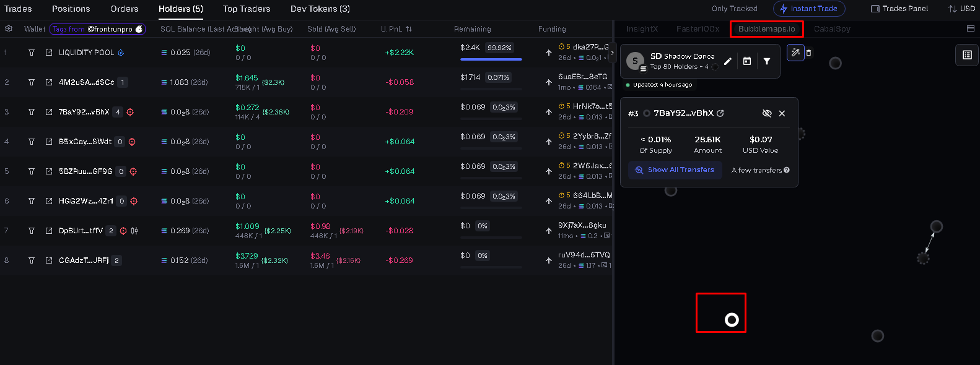Open HGG2Wz...4Zr1 external link icon
This screenshot has height=365, width=980.
click(x=49, y=201)
